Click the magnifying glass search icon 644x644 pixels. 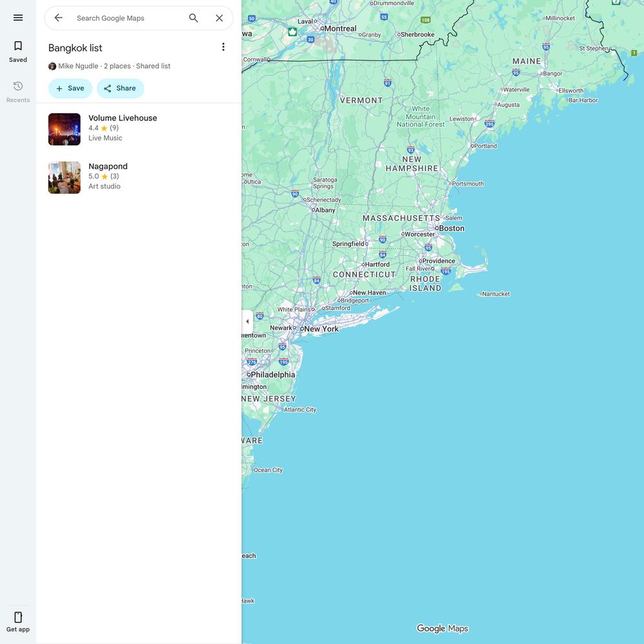pos(193,18)
